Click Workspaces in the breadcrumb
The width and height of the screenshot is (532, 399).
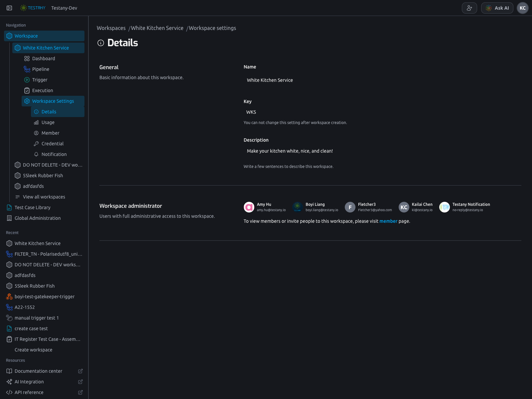coord(111,28)
